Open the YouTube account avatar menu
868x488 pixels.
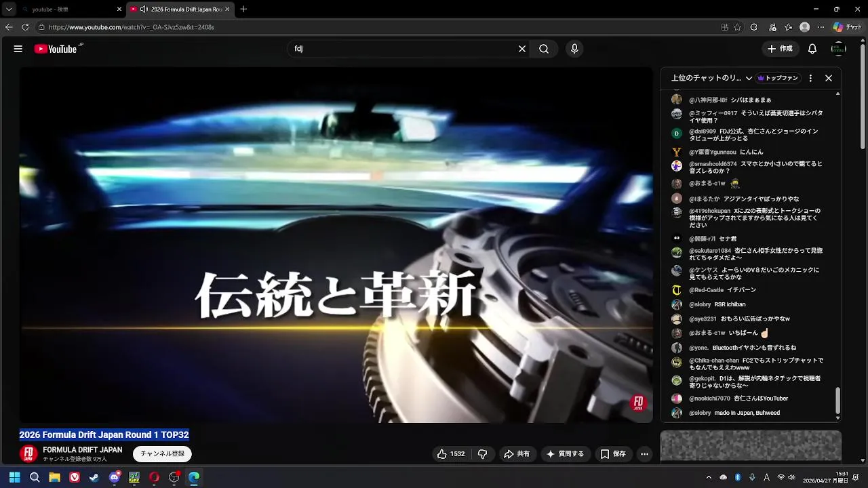[x=839, y=49]
